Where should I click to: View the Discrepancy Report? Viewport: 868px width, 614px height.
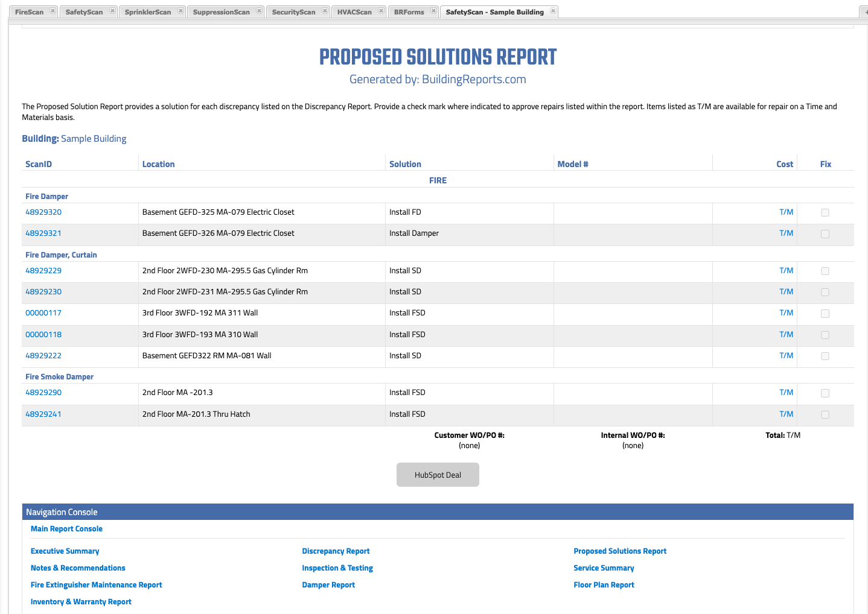(336, 551)
